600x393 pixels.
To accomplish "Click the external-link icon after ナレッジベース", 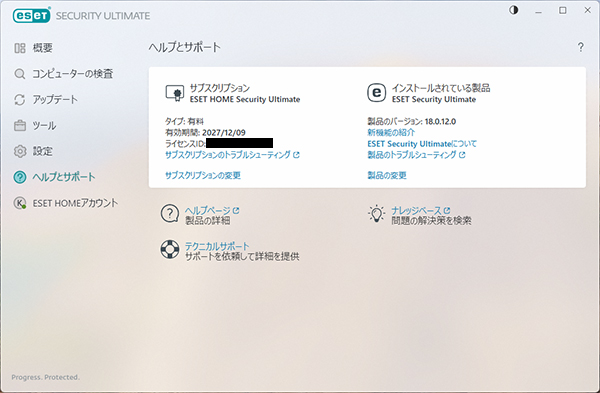I will 447,210.
